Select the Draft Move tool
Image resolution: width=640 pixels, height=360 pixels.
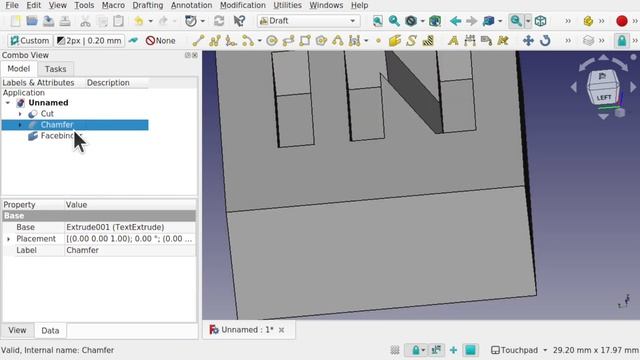tap(528, 40)
